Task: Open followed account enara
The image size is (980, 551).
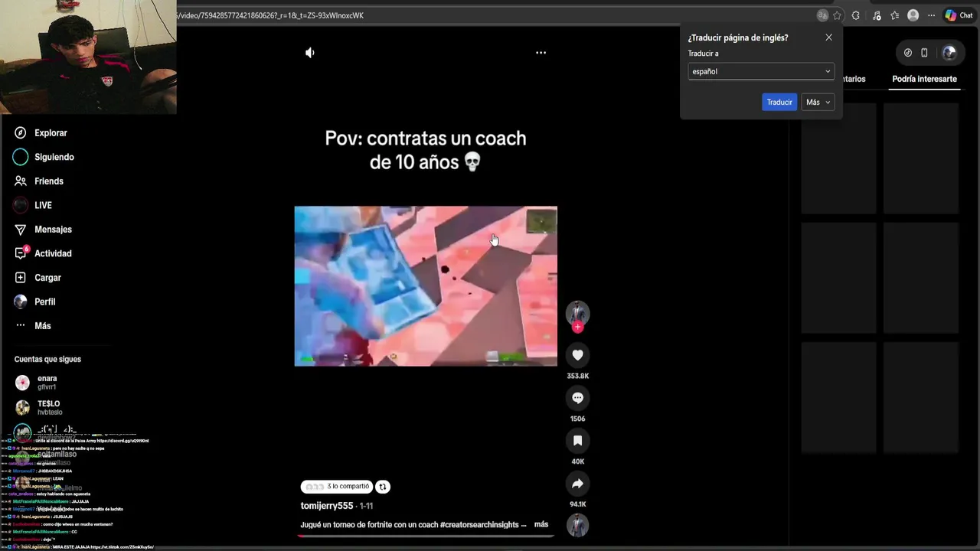Action: [46, 382]
